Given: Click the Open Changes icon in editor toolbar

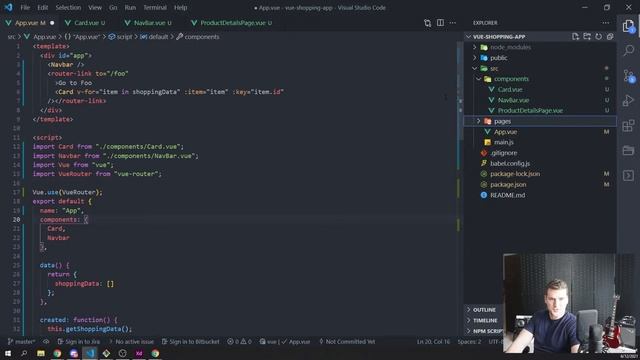Looking at the screenshot, I should click(x=427, y=23).
